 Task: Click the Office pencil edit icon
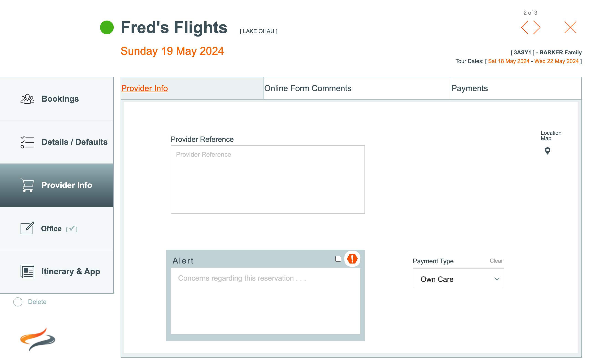pyautogui.click(x=27, y=228)
